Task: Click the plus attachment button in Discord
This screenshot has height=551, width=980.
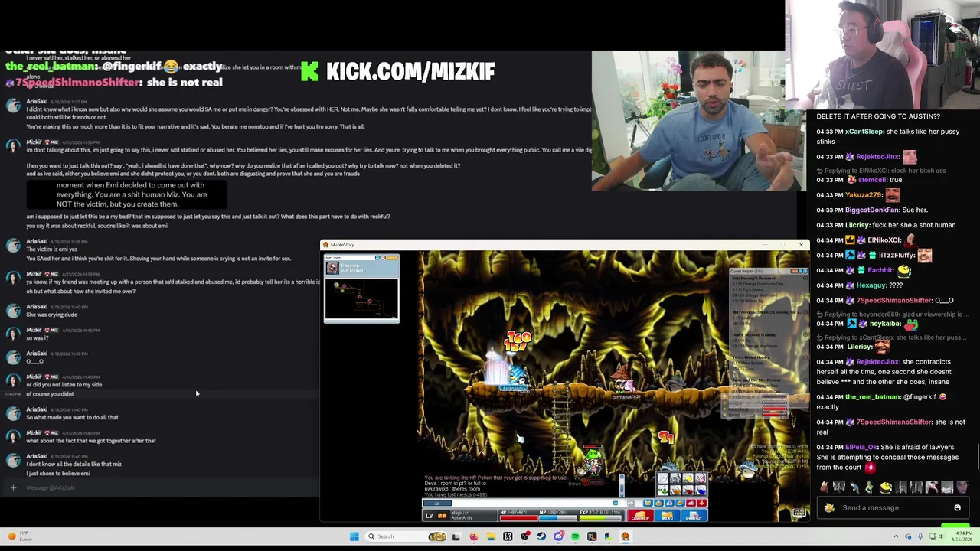Action: pyautogui.click(x=13, y=487)
